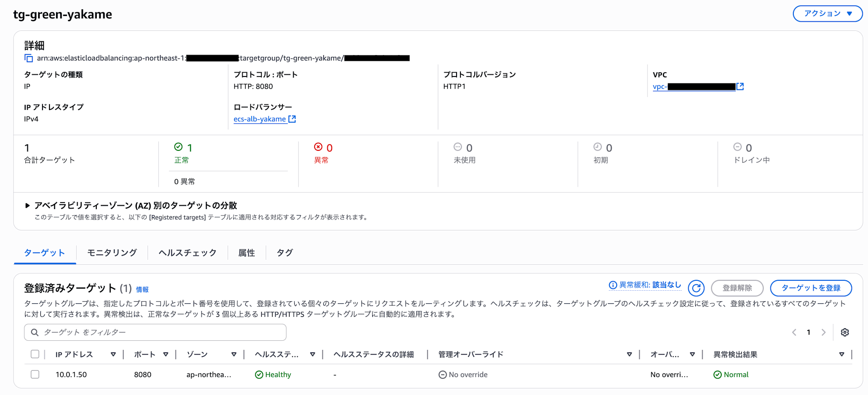The image size is (868, 395).
Task: Open the 情報 link beside 登録済みターゲット
Action: (x=142, y=289)
